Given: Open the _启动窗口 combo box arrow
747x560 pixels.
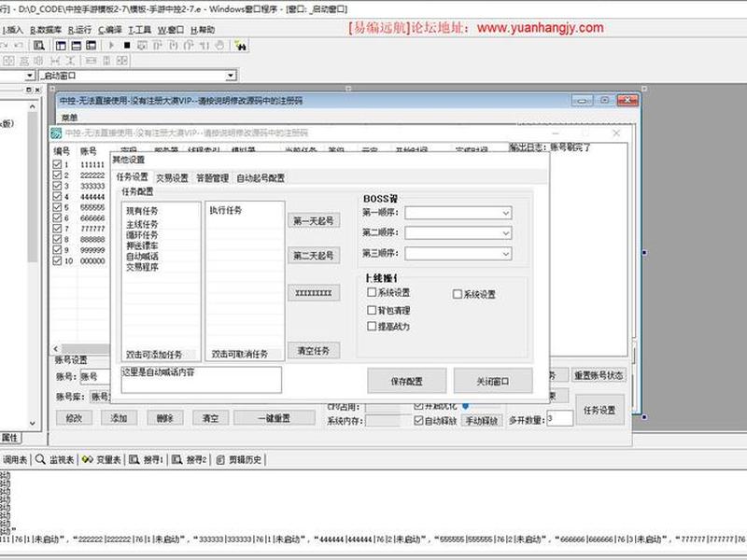Looking at the screenshot, I should [x=231, y=76].
